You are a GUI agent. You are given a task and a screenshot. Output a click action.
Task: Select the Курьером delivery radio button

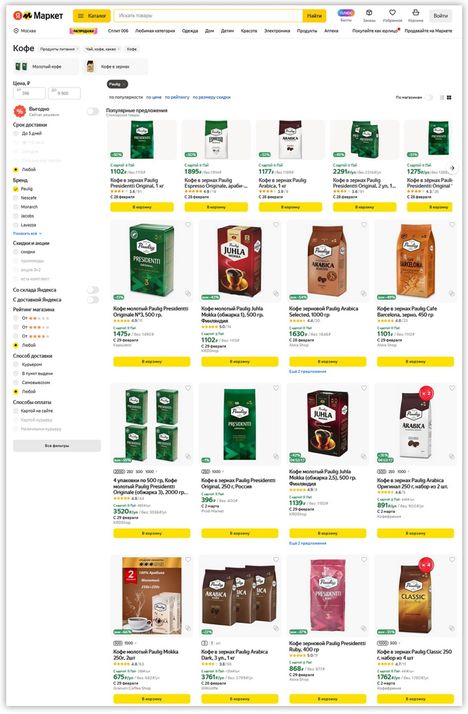(16, 365)
